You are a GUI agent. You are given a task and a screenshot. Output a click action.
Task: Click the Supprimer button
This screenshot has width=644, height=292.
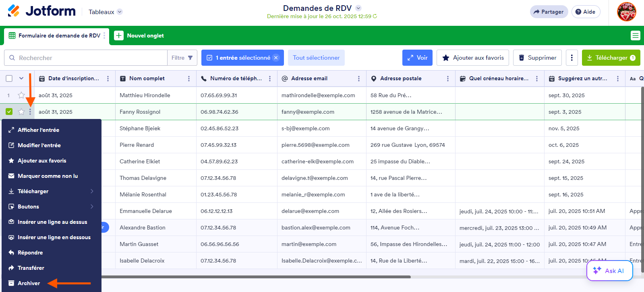pos(537,58)
